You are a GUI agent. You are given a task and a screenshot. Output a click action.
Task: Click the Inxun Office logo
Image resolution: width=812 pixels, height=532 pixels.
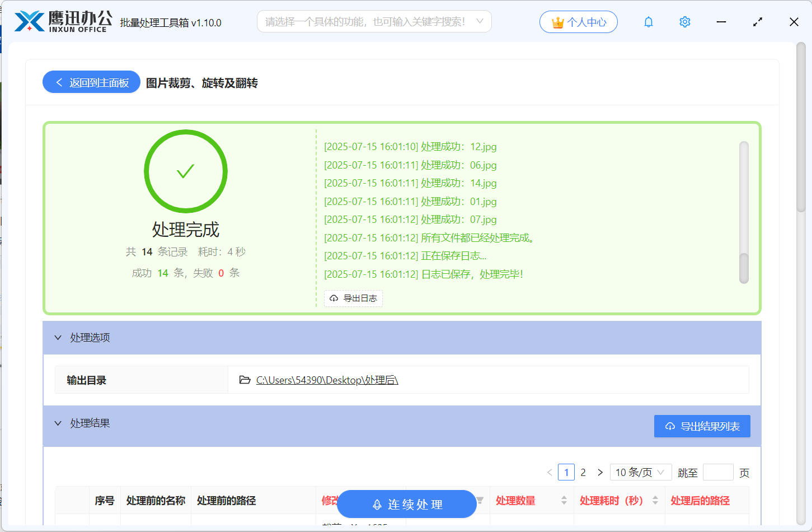pyautogui.click(x=63, y=22)
